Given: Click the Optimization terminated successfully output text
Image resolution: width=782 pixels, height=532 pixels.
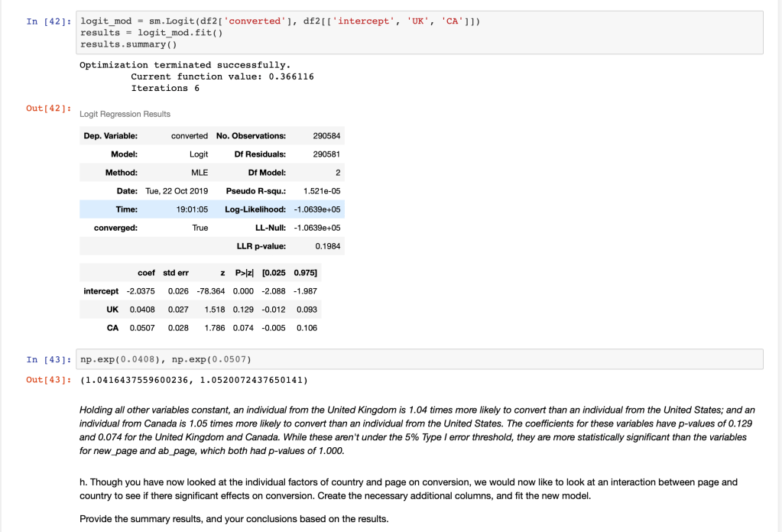Looking at the screenshot, I should (x=185, y=65).
